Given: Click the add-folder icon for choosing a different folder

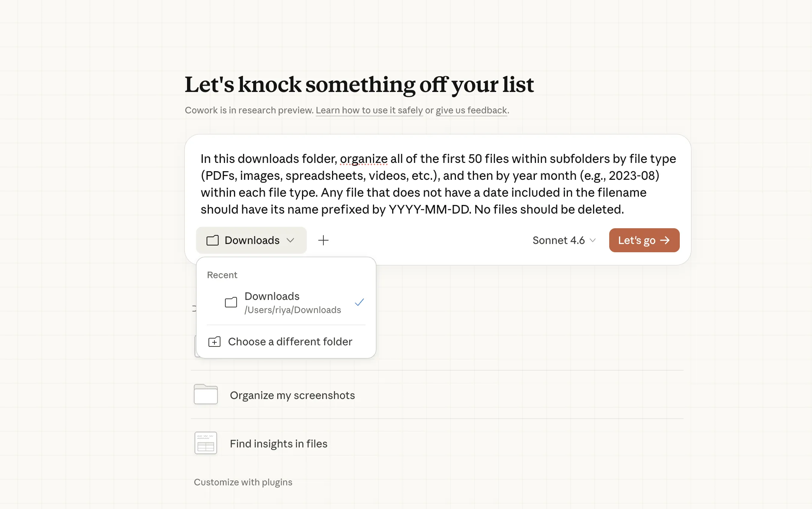Looking at the screenshot, I should (214, 342).
